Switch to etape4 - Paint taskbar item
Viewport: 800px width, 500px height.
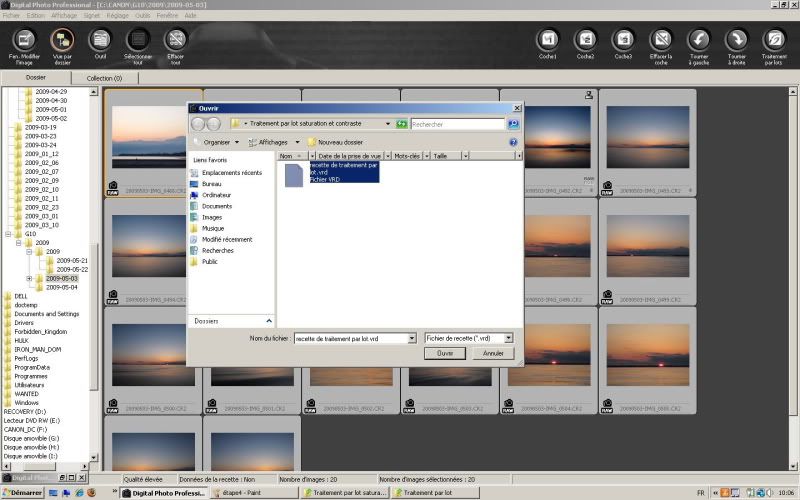254,493
